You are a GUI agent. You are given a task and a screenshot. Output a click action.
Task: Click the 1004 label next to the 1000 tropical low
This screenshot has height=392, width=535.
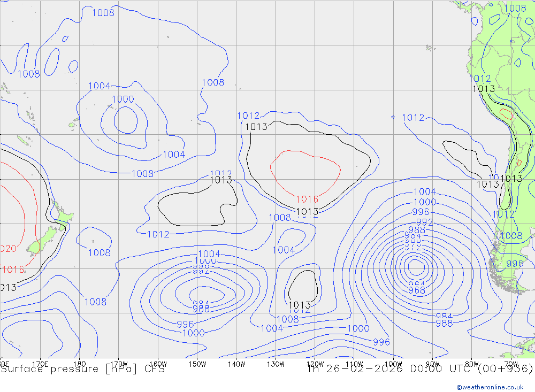pos(100,86)
